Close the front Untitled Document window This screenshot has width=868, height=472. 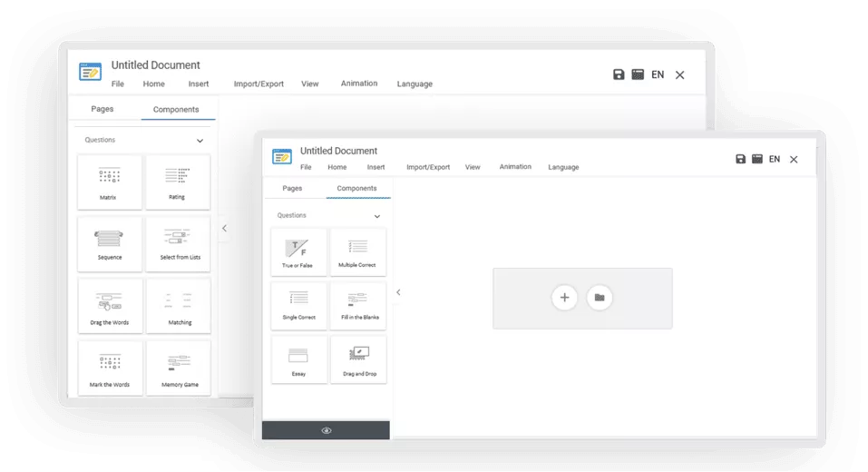(794, 160)
